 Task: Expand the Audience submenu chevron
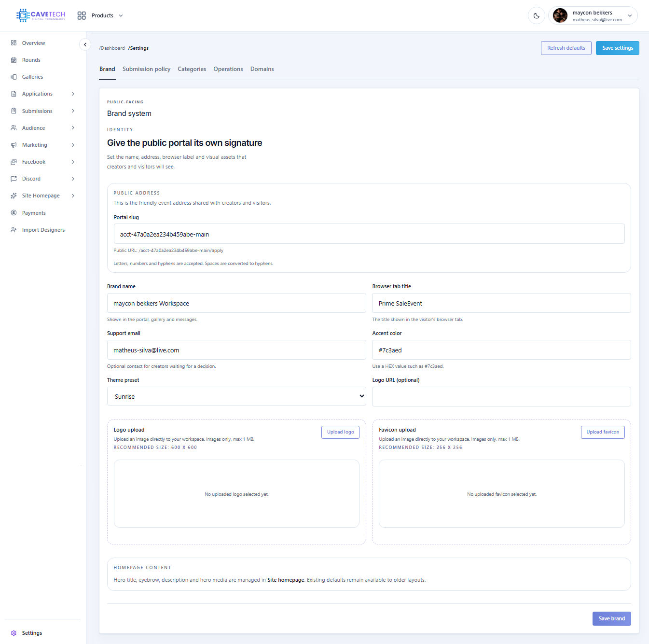coord(73,128)
